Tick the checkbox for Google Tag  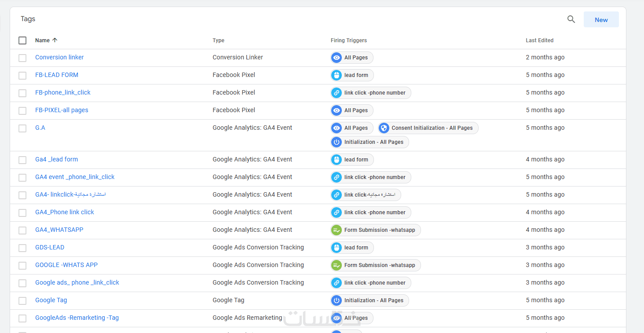22,300
